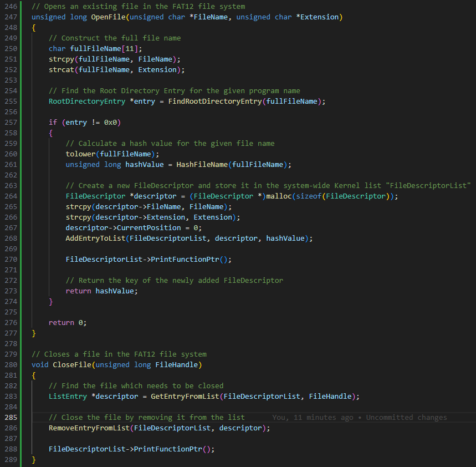Click the closing brace on line 274

[x=50, y=301]
